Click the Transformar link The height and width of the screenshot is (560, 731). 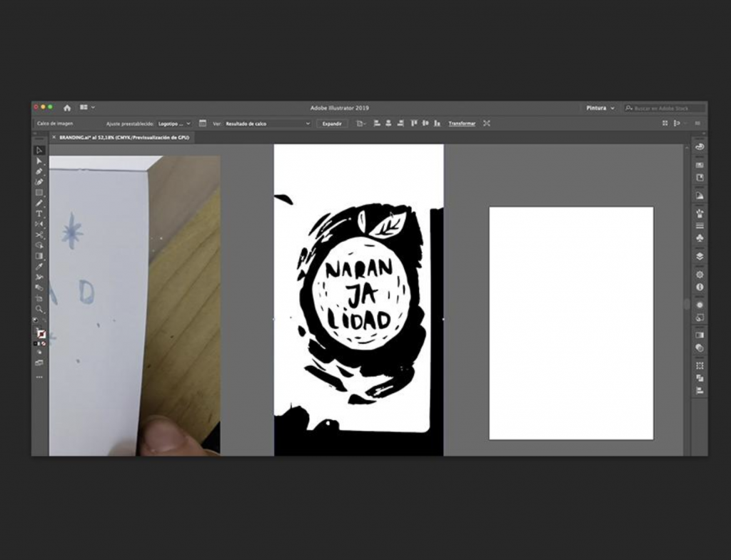(462, 123)
